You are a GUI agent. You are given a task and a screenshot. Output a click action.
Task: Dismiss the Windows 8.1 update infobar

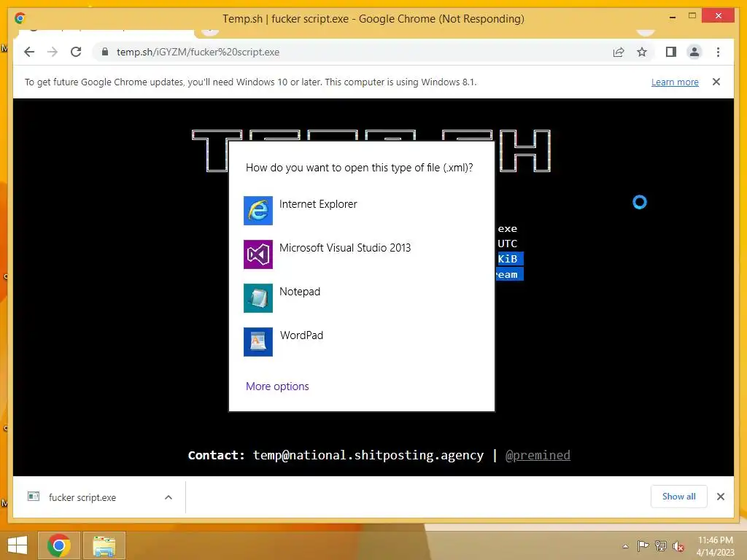(716, 82)
